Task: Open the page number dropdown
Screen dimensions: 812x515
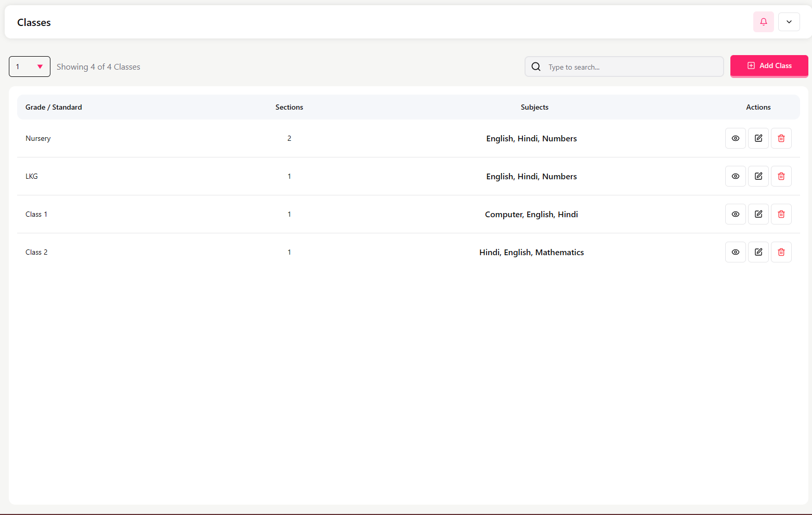Action: (x=30, y=67)
